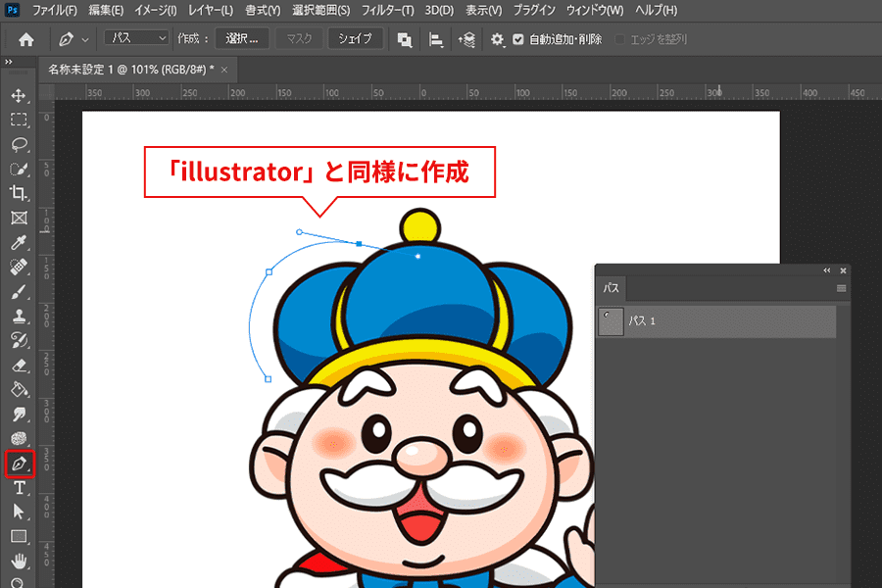The height and width of the screenshot is (588, 882).
Task: Select the Hand tool
Action: 19,561
